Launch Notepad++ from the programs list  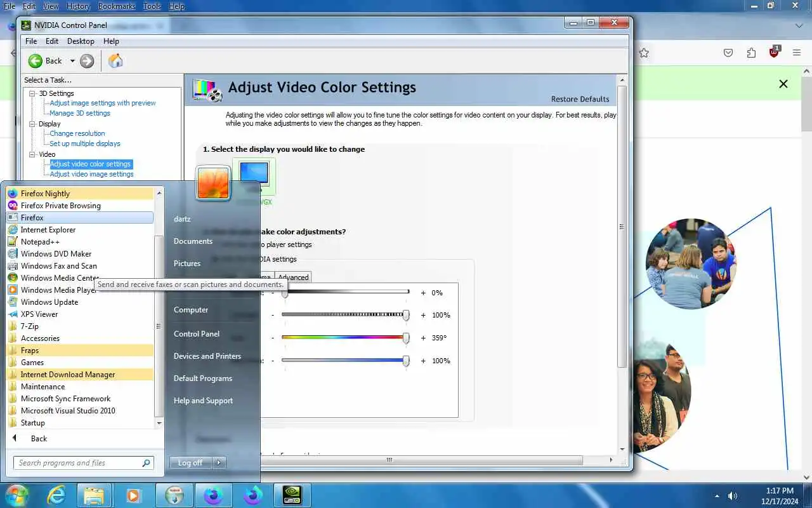[x=80, y=242]
